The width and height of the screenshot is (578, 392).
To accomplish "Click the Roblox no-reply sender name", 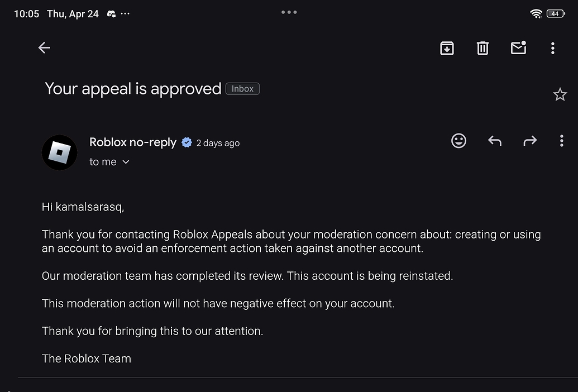I will (133, 142).
